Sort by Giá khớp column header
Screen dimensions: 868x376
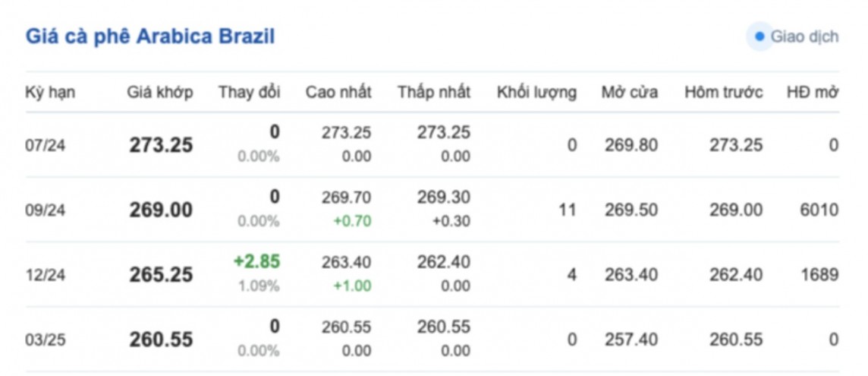[159, 93]
